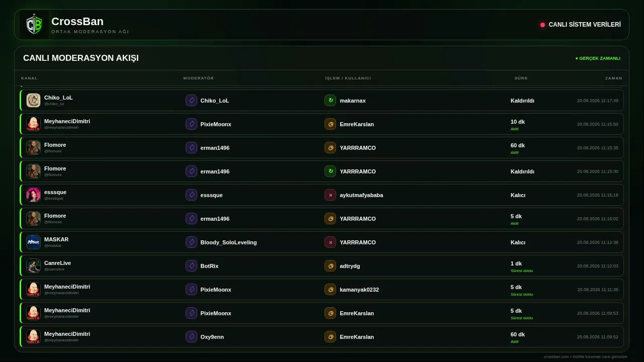Click the moderator badge icon beside Bloody_SoloLeveling

(191, 242)
